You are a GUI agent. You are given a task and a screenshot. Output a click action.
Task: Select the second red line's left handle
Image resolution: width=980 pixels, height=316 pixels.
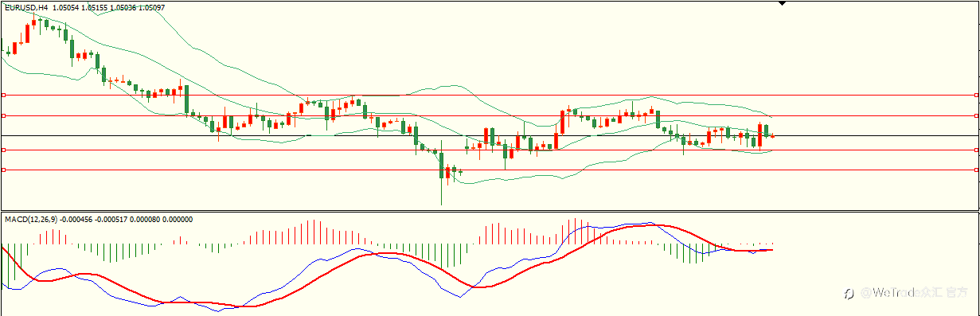(x=3, y=115)
